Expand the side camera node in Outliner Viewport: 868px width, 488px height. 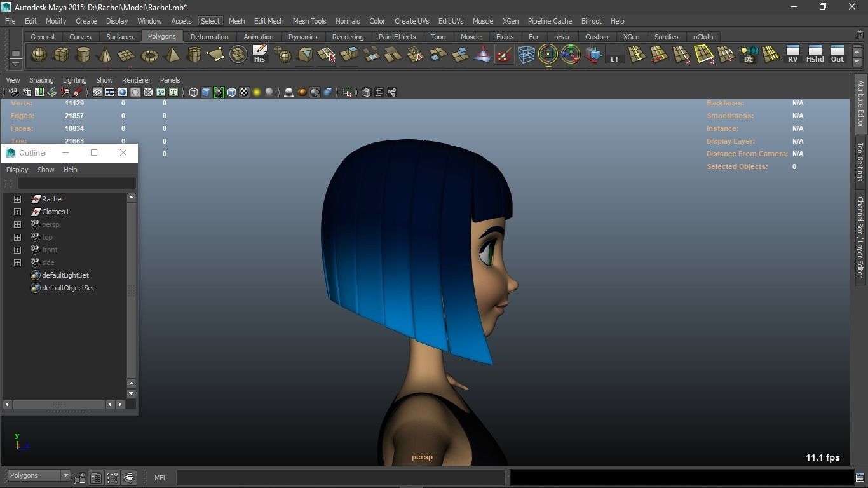point(18,262)
